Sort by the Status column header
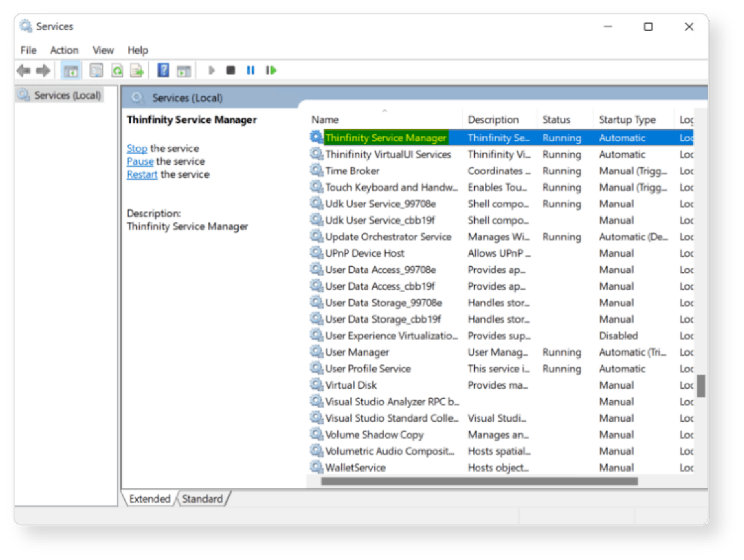The width and height of the screenshot is (744, 560). (565, 119)
